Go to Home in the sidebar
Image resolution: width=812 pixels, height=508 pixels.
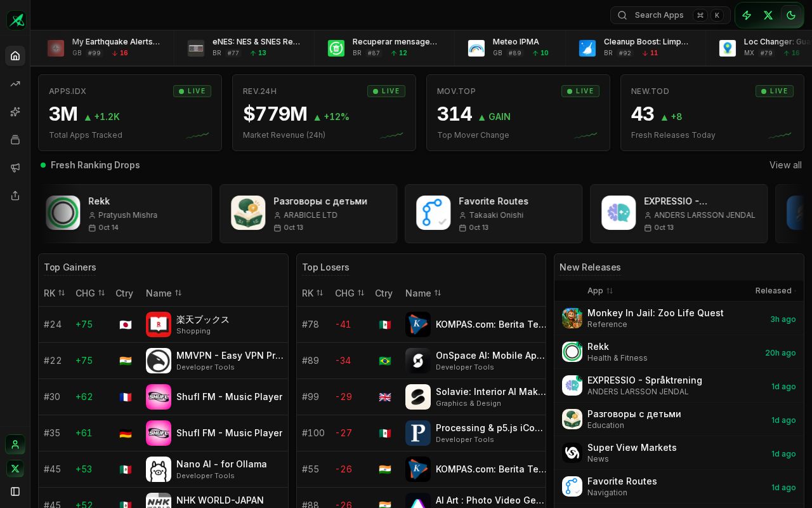point(15,56)
